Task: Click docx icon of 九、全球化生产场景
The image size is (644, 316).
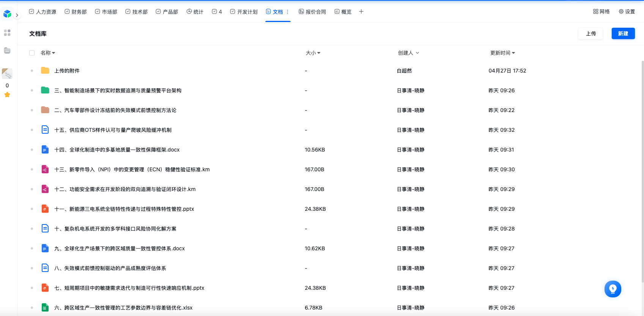Action: point(45,248)
